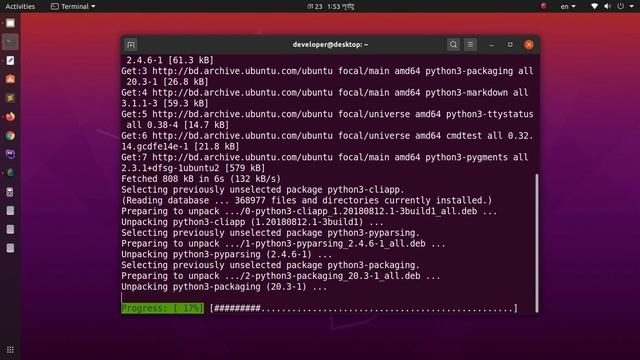Maximize the terminal window
This screenshot has height=360, width=640.
point(510,44)
